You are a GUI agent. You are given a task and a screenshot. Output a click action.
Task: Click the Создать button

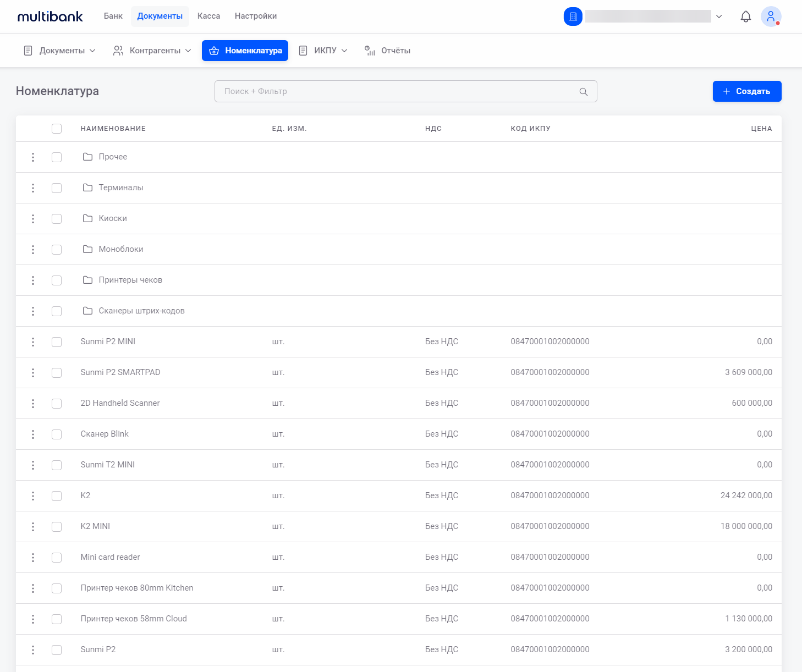pyautogui.click(x=747, y=91)
